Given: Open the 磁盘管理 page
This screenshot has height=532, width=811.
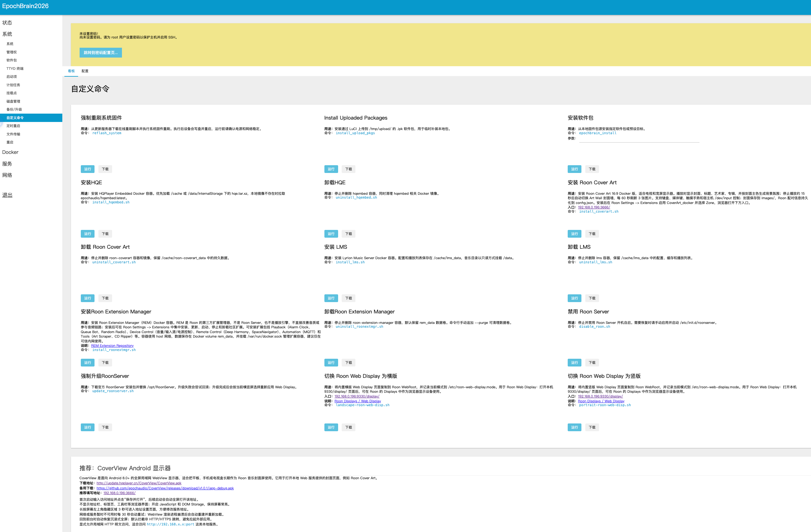Looking at the screenshot, I should [x=13, y=101].
